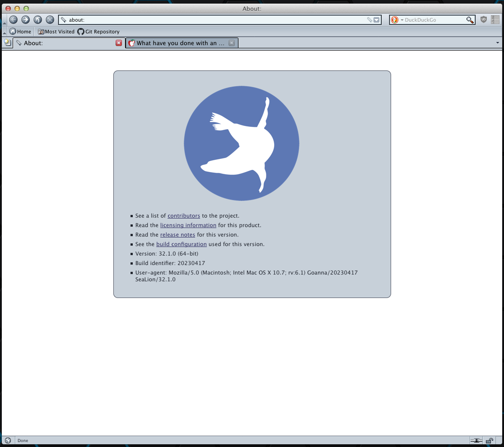The height and width of the screenshot is (447, 504).
Task: Close the About: tab
Action: tap(119, 43)
